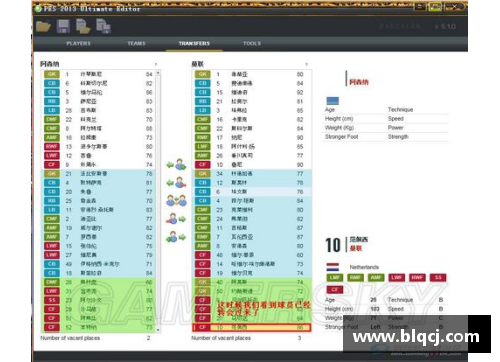Select the highlighted number 10 CF row in 曼联
Viewport: 500px width, 362px height.
tap(252, 327)
